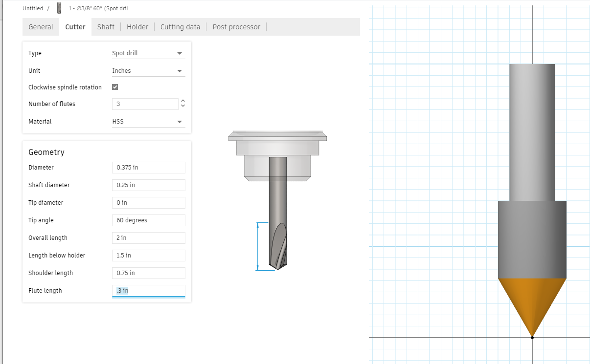Click the Tip angle label
The width and height of the screenshot is (590, 364).
click(x=41, y=220)
